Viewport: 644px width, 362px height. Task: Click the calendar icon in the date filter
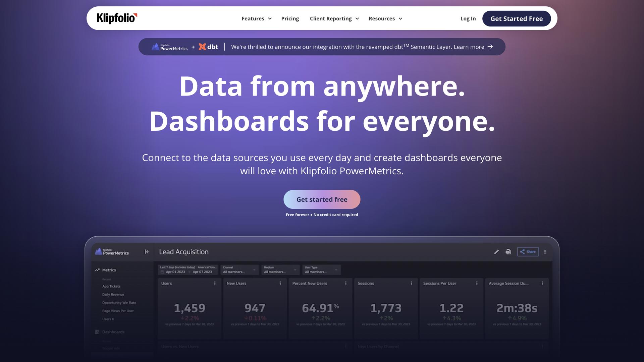click(x=162, y=271)
